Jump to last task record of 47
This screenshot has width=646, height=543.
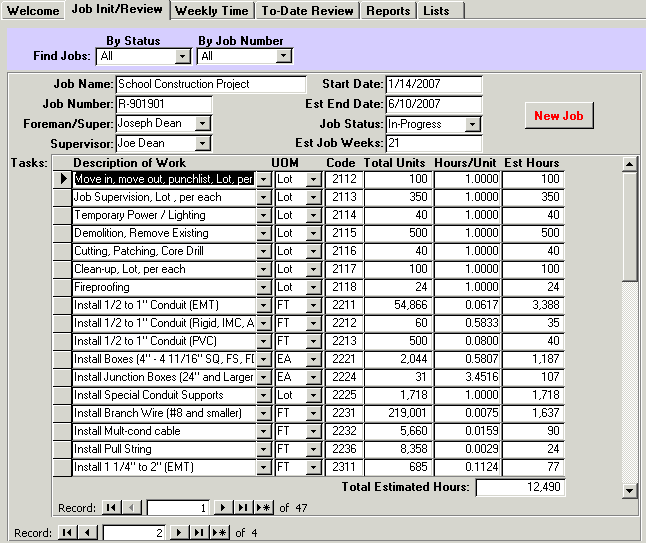tap(245, 508)
